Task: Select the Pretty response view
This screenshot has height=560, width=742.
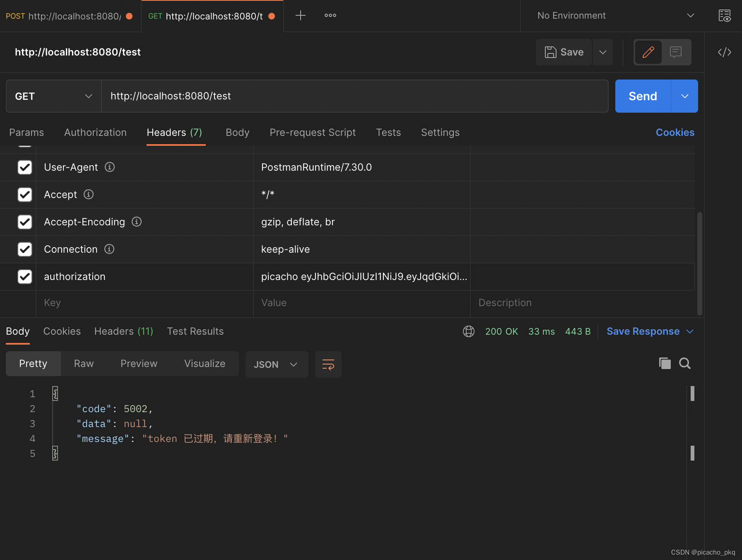Action: 33,364
